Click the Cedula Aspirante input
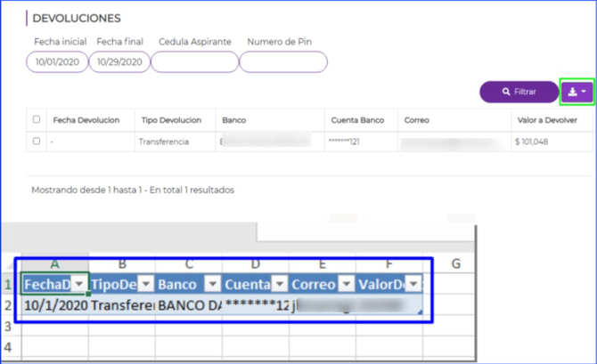The height and width of the screenshot is (364, 597). 195,61
